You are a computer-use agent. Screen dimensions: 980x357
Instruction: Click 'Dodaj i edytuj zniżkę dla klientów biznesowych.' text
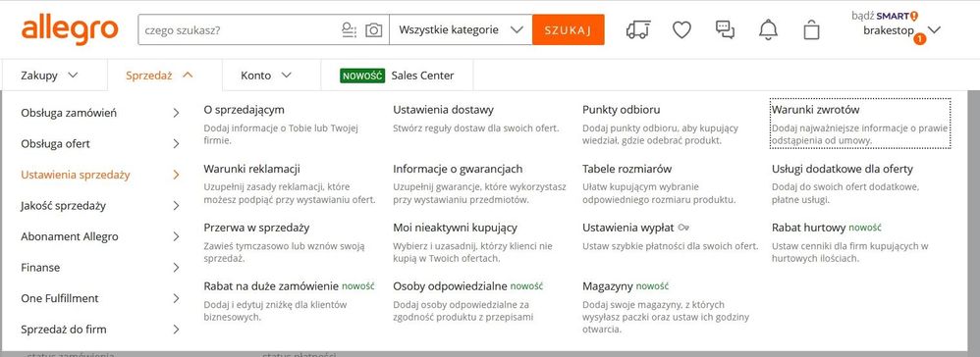coord(275,311)
